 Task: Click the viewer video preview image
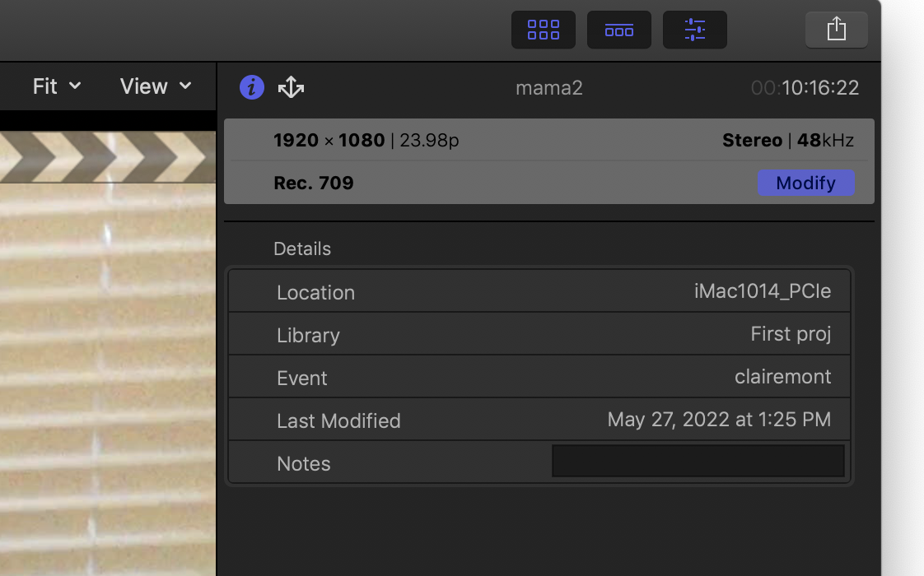(108, 353)
